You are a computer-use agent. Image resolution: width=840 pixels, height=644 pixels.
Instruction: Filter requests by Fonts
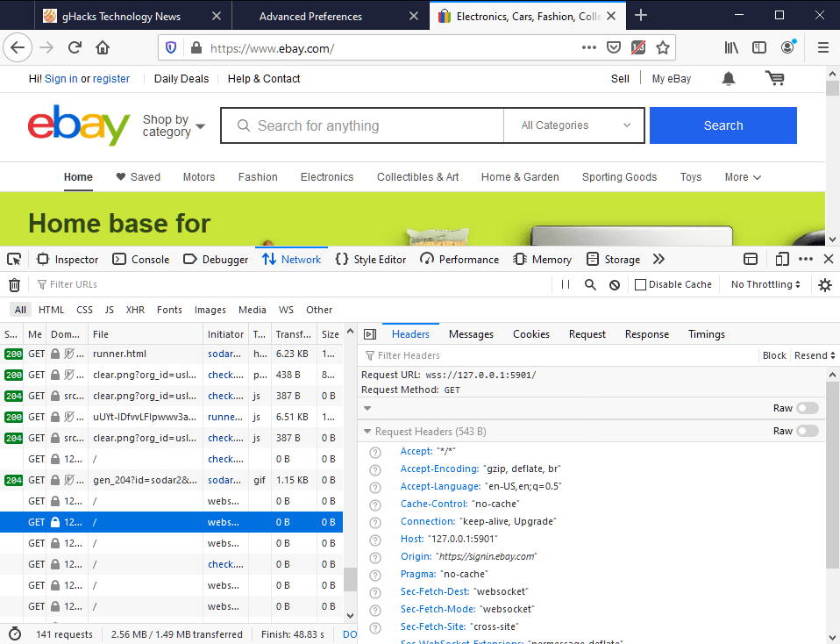(169, 310)
